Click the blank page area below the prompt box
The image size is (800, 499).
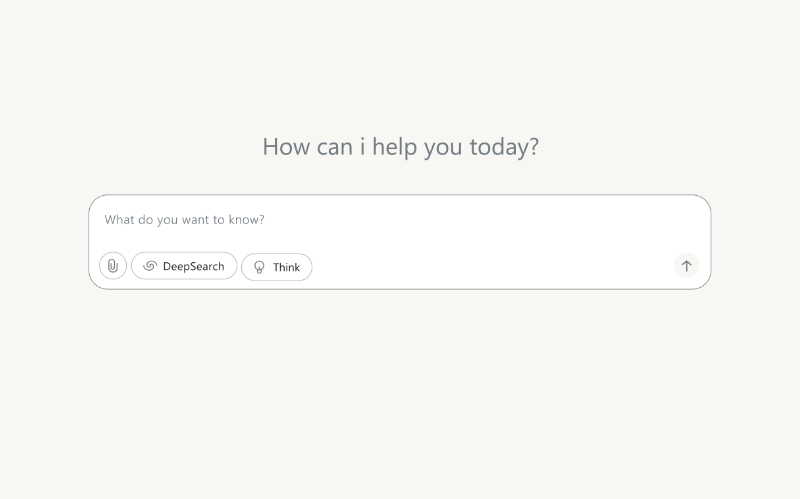[x=399, y=393]
